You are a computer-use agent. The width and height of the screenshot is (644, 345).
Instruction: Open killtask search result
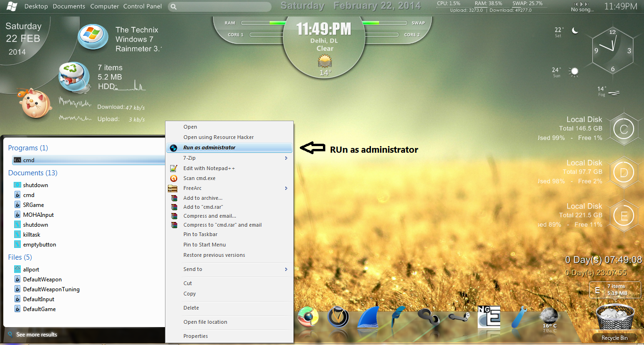click(32, 235)
